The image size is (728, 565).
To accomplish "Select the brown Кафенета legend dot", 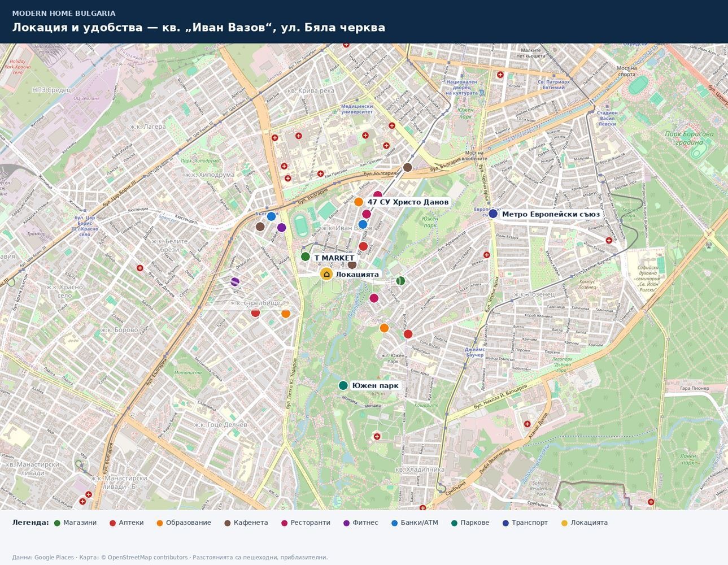I will [x=228, y=523].
